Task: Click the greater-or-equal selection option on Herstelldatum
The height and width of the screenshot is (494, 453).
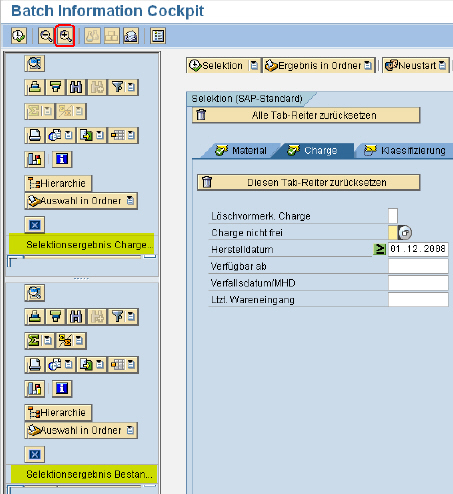Action: coord(379,249)
